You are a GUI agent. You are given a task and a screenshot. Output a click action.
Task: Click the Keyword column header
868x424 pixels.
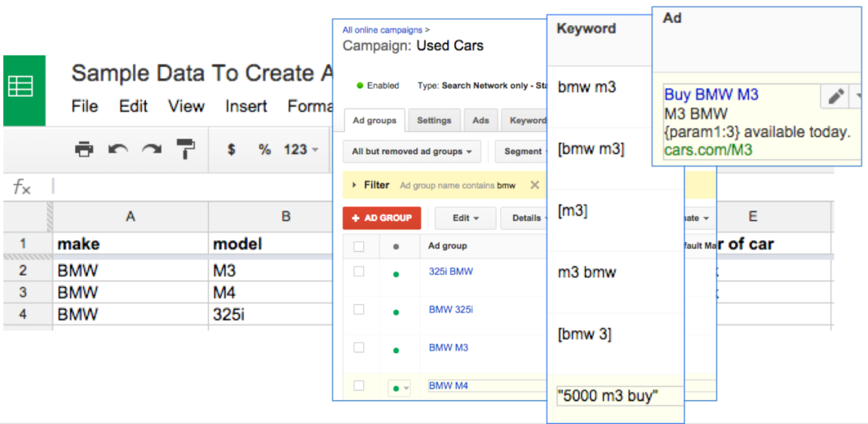point(587,29)
